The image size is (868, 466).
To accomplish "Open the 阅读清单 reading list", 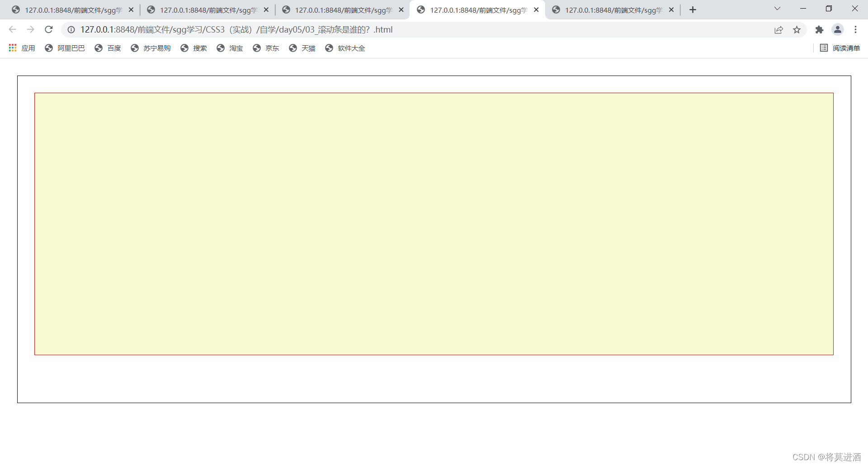I will [840, 48].
